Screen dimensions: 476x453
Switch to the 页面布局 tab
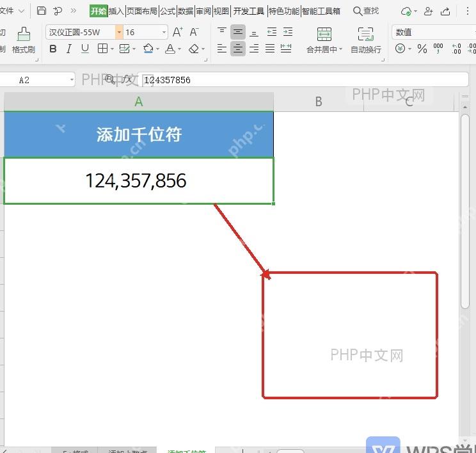(x=142, y=12)
